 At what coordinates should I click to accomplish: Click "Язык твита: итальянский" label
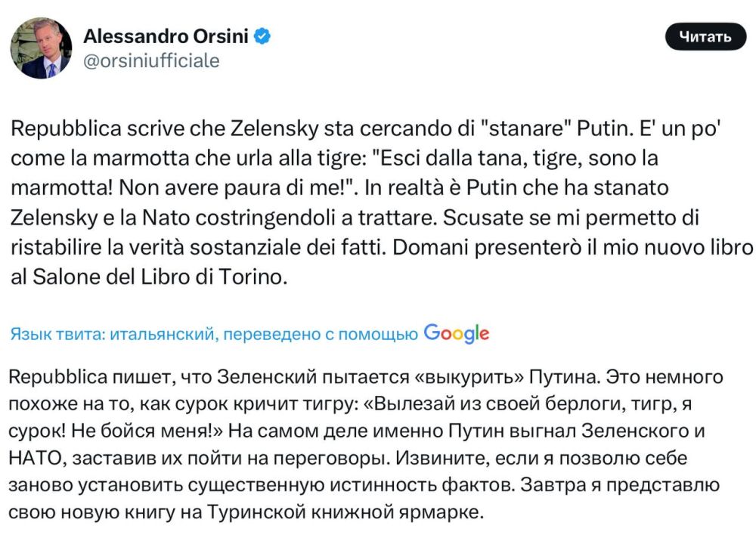click(112, 334)
